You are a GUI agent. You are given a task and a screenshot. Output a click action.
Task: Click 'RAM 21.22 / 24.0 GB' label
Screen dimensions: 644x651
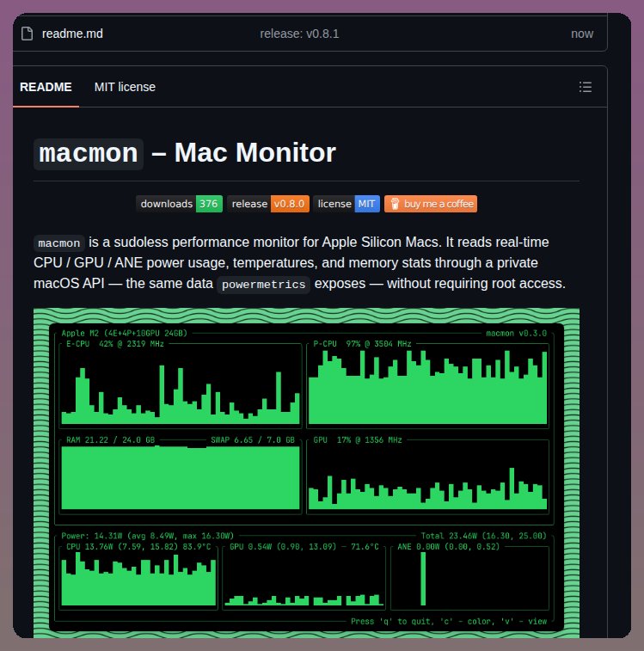click(110, 439)
